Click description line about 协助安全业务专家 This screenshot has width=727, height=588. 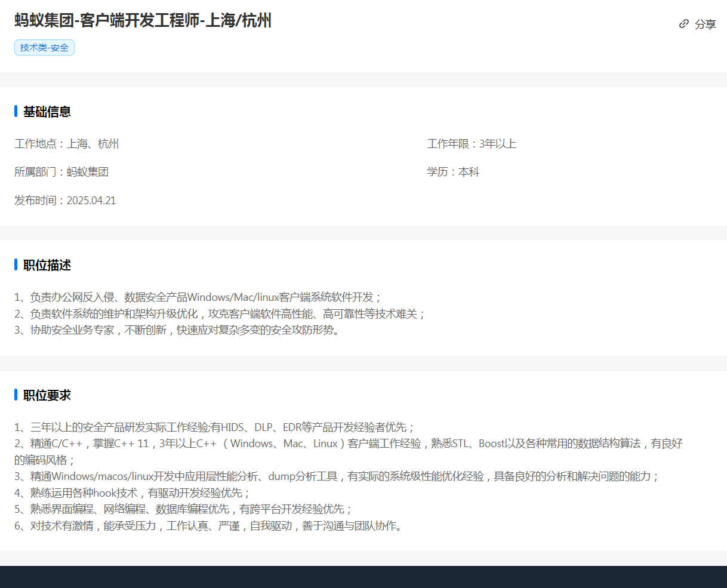click(178, 330)
